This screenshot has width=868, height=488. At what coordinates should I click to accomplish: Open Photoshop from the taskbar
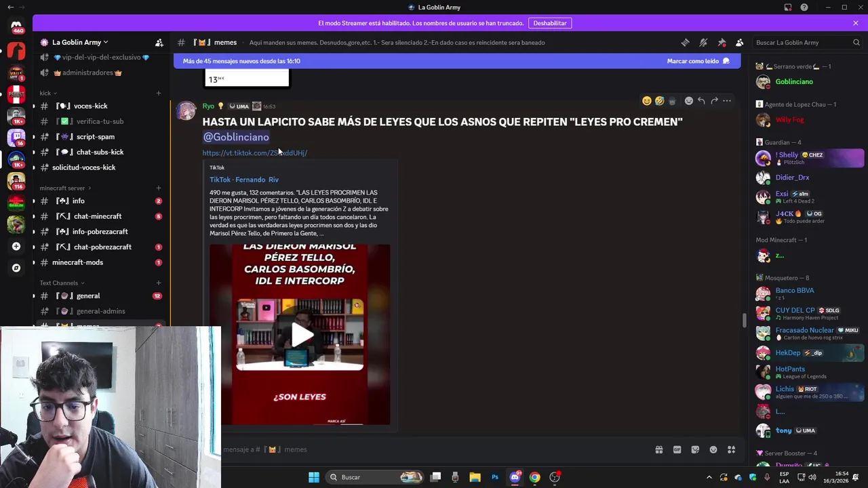tap(495, 477)
